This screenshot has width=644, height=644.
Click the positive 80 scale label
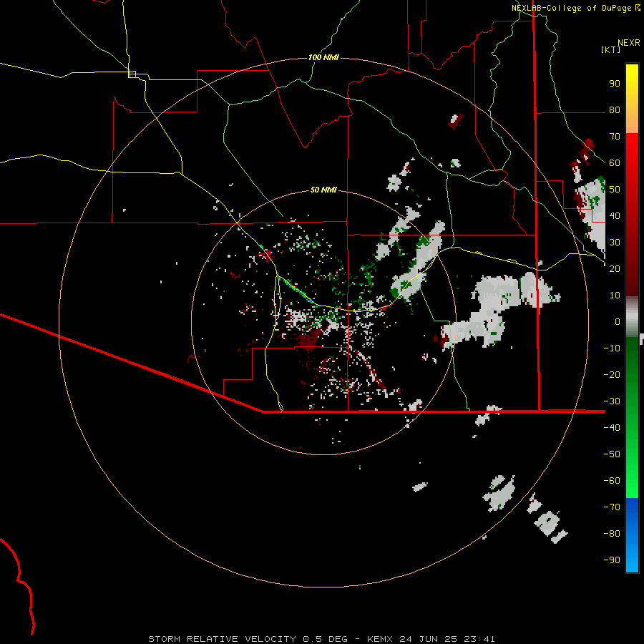615,110
